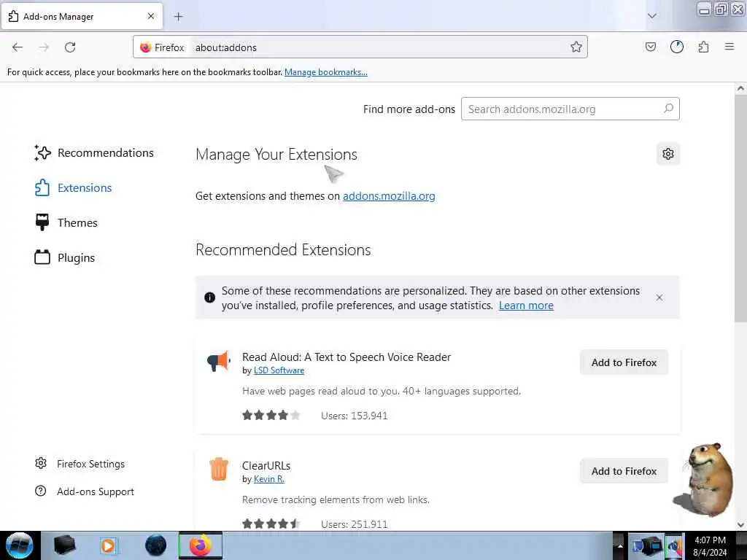The height and width of the screenshot is (560, 747).
Task: Click the Firefox taskbar icon
Action: coord(201,545)
